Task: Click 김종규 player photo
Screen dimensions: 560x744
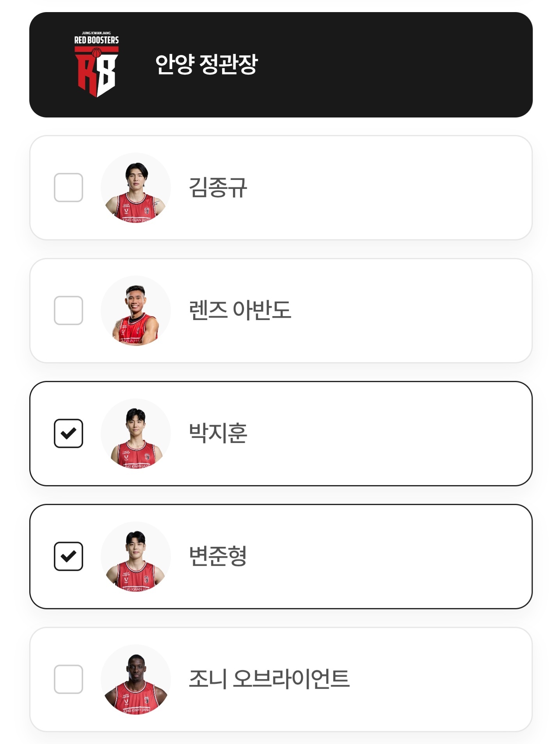Action: pos(135,188)
